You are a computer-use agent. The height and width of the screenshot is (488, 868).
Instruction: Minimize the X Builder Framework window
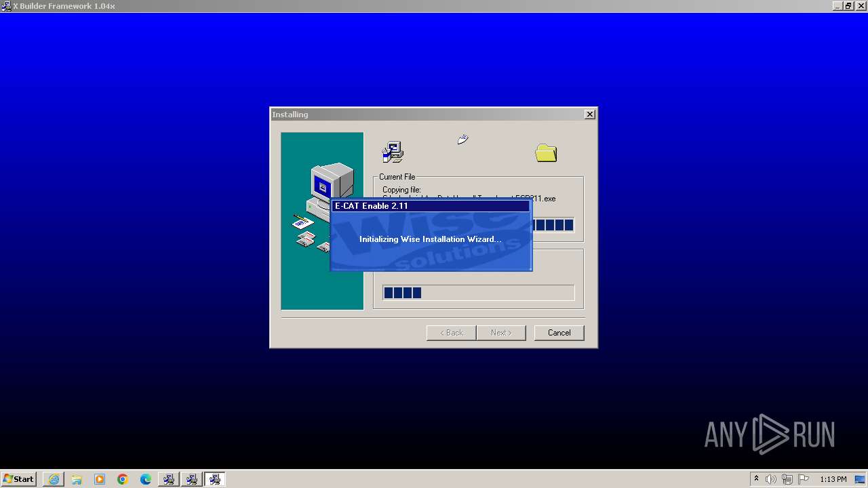(837, 6)
